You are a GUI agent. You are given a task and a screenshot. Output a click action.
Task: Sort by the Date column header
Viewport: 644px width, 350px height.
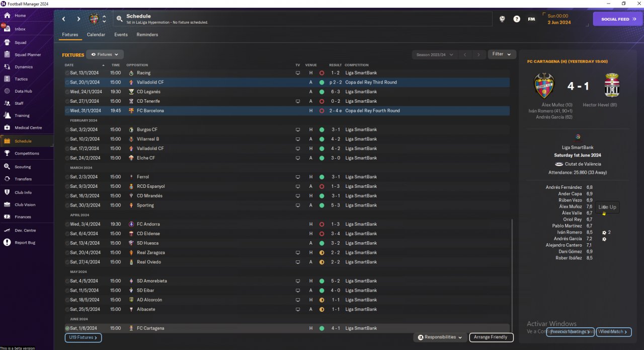[x=69, y=65]
